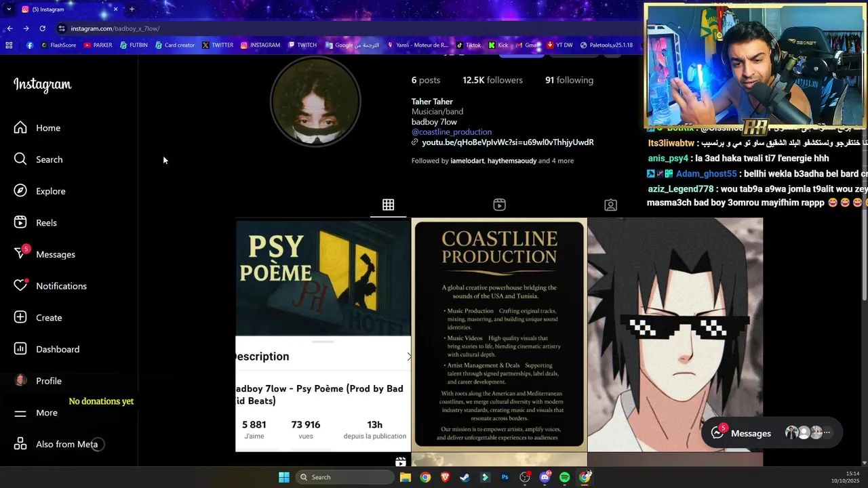Open the tab search dropdown arrow
The height and width of the screenshot is (488, 868).
tap(9, 9)
